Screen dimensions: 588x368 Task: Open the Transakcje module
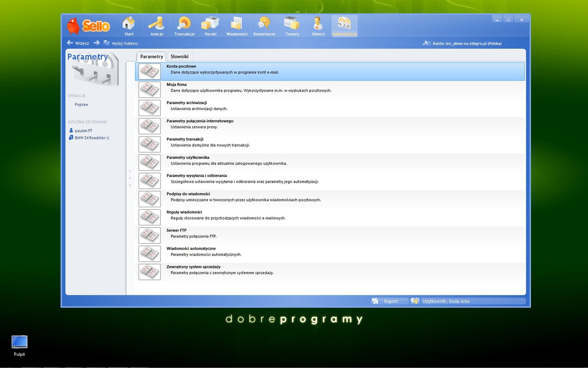184,26
